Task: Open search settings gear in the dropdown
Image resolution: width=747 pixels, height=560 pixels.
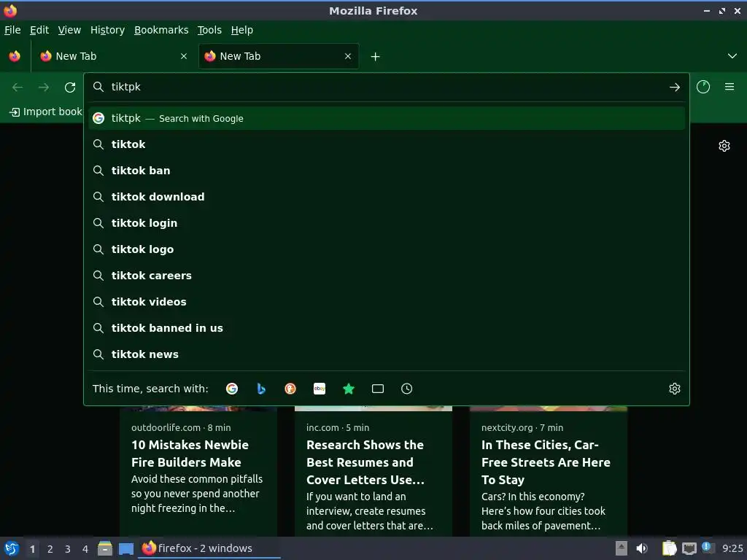Action: pos(674,389)
